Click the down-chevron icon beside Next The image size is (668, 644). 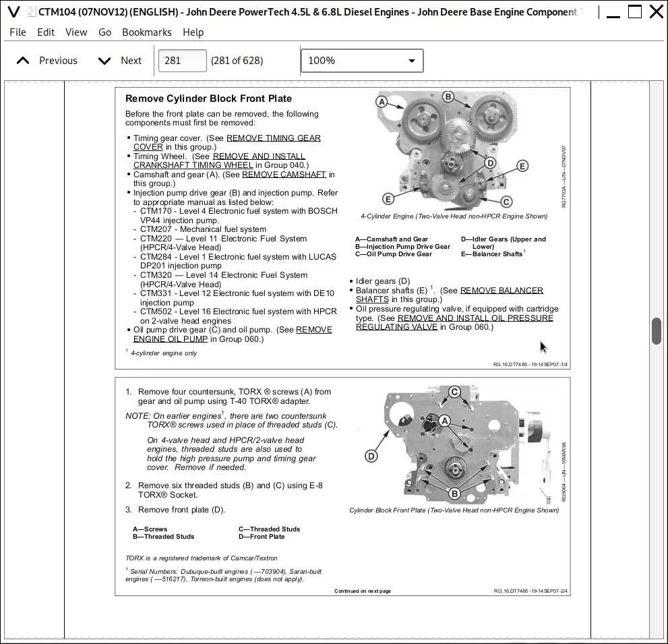point(104,61)
